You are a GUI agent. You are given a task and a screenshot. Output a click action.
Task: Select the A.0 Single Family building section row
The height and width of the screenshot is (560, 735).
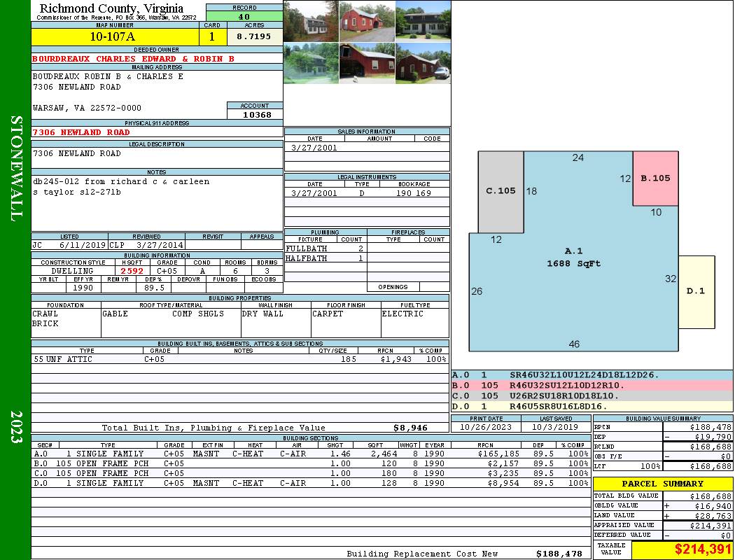coord(310,454)
